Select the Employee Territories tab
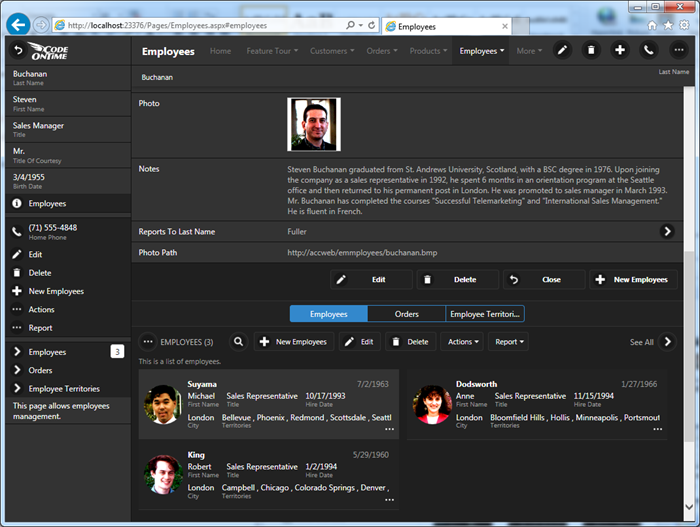The image size is (700, 527). click(x=485, y=314)
